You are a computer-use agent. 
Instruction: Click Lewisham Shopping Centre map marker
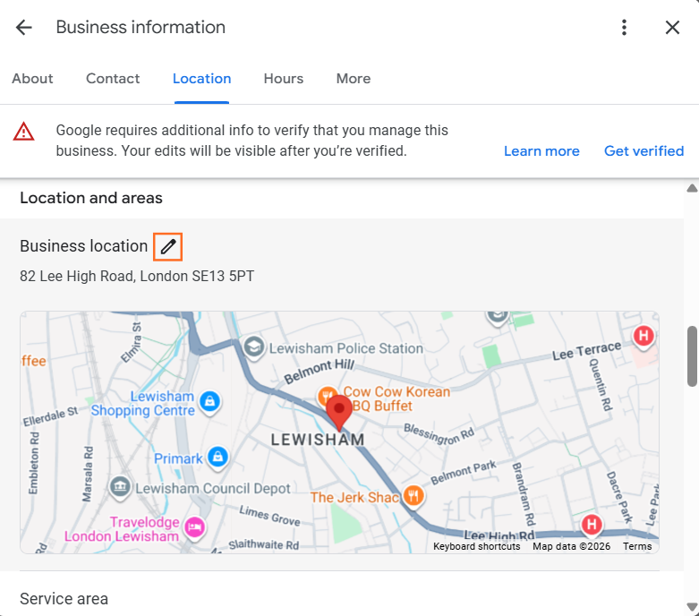coord(210,402)
